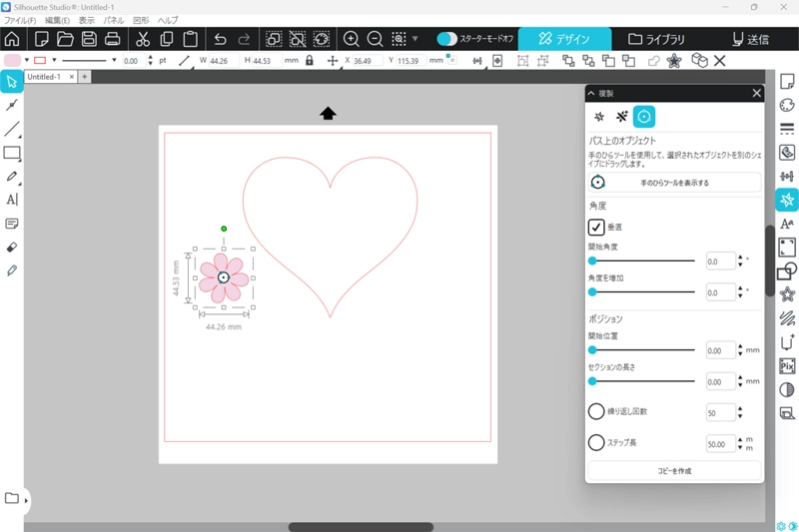Select the ステップ長 radio button
This screenshot has width=799, height=532.
tap(596, 442)
